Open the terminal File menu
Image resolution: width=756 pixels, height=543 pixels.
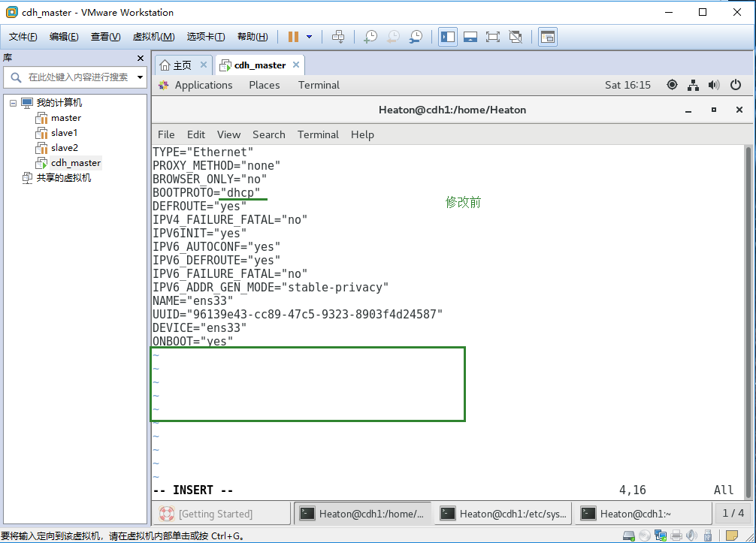pos(166,135)
